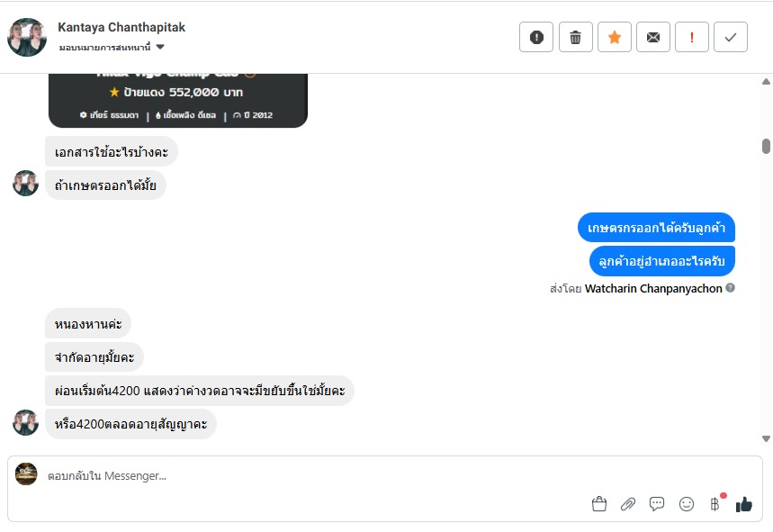Attach a file with the paperclip

[628, 504]
